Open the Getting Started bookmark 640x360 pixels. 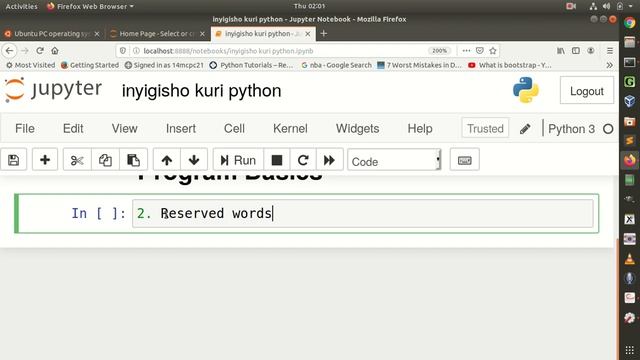tap(89, 65)
